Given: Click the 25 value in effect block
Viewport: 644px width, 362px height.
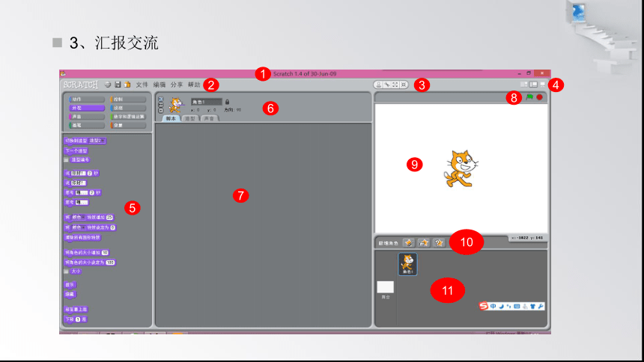Looking at the screenshot, I should click(109, 218).
